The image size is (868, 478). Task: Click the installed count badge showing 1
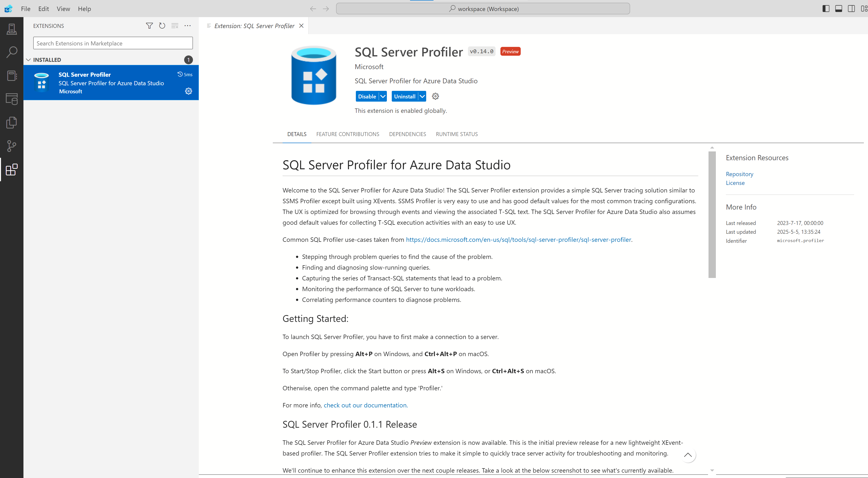tap(188, 60)
